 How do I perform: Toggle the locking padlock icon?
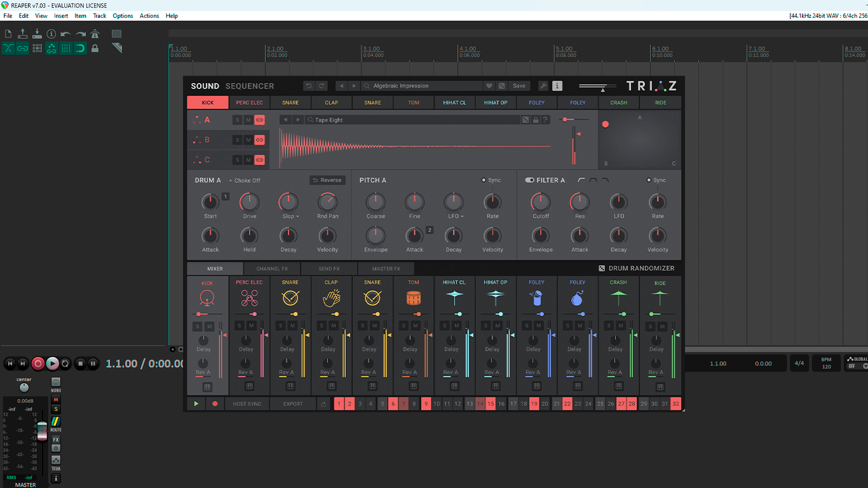pyautogui.click(x=95, y=48)
